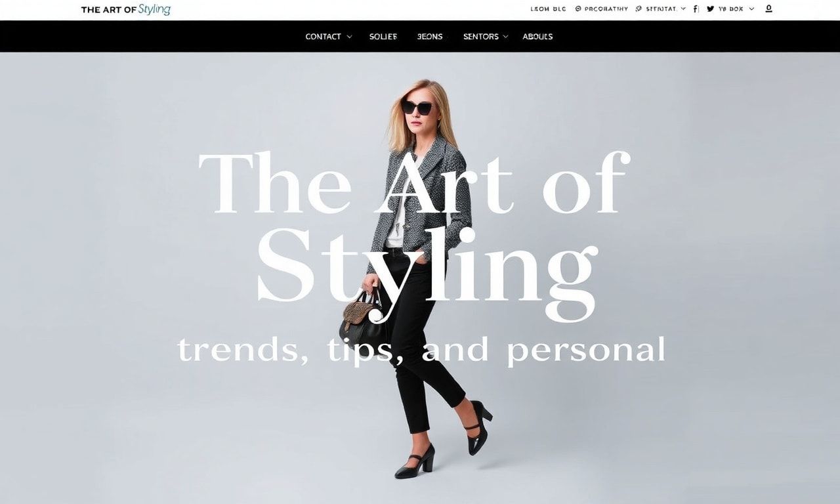
Task: Click the user account icon
Action: [x=768, y=9]
